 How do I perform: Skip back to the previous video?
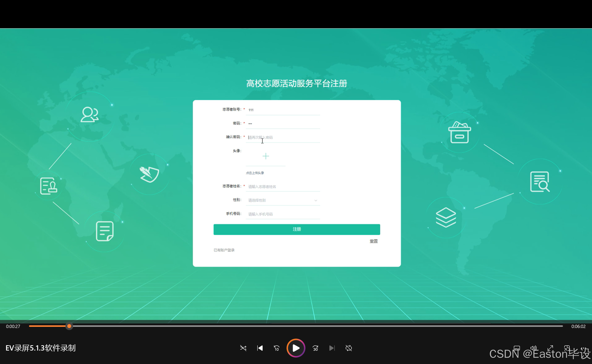260,348
